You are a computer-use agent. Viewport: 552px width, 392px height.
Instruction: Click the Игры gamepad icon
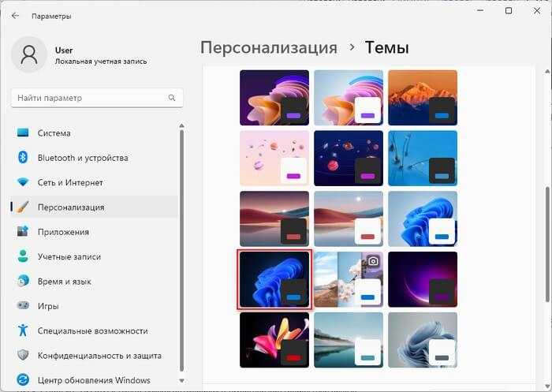pyautogui.click(x=23, y=306)
